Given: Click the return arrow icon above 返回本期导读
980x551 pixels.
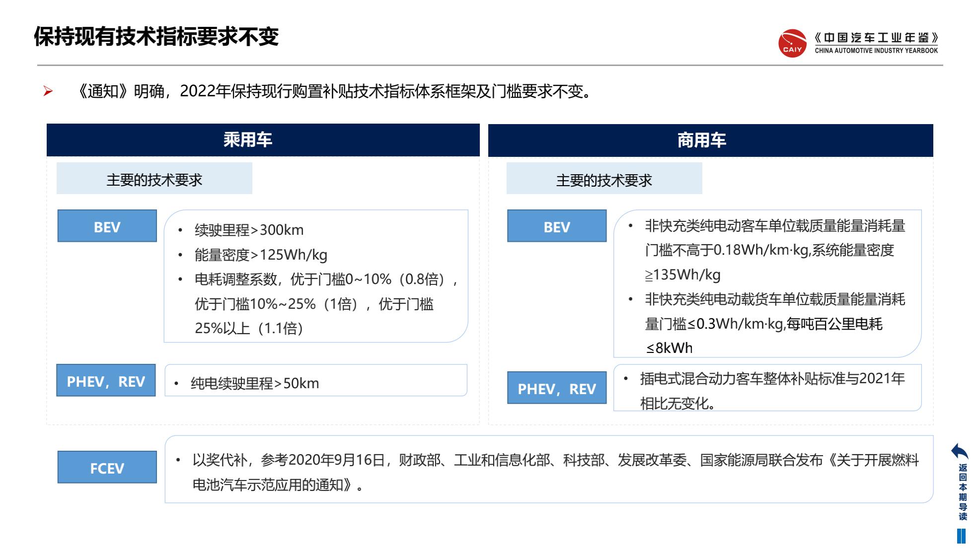Looking at the screenshot, I should pyautogui.click(x=960, y=452).
